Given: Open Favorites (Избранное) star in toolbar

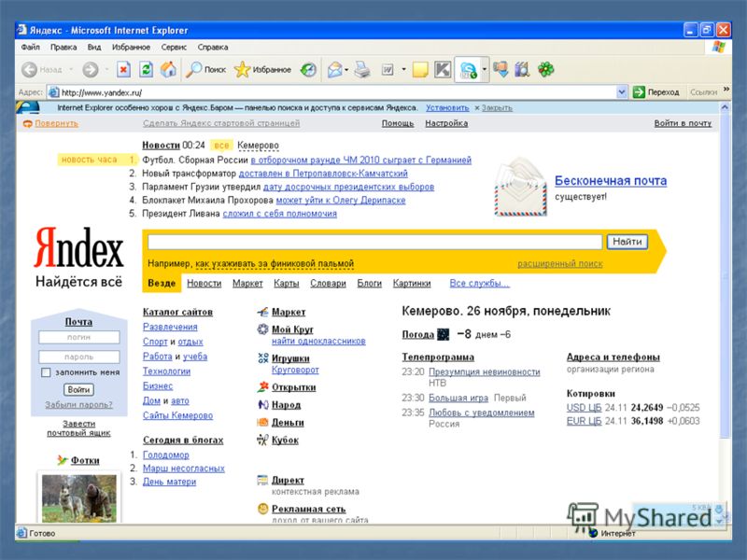Looking at the screenshot, I should [262, 69].
